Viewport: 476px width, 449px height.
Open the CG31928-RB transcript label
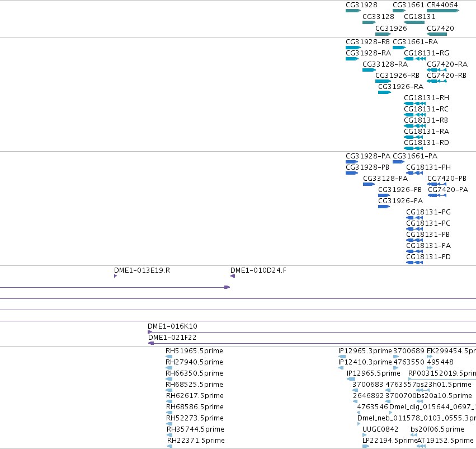tap(367, 41)
